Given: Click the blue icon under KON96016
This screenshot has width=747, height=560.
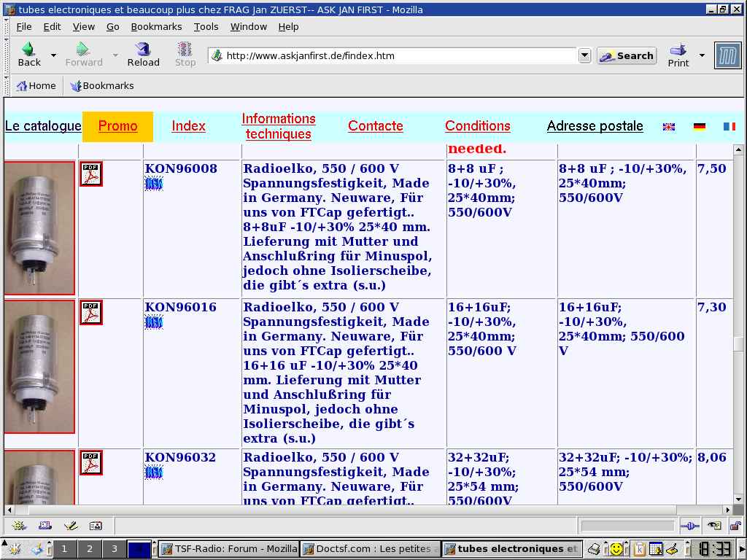Looking at the screenshot, I should point(153,322).
